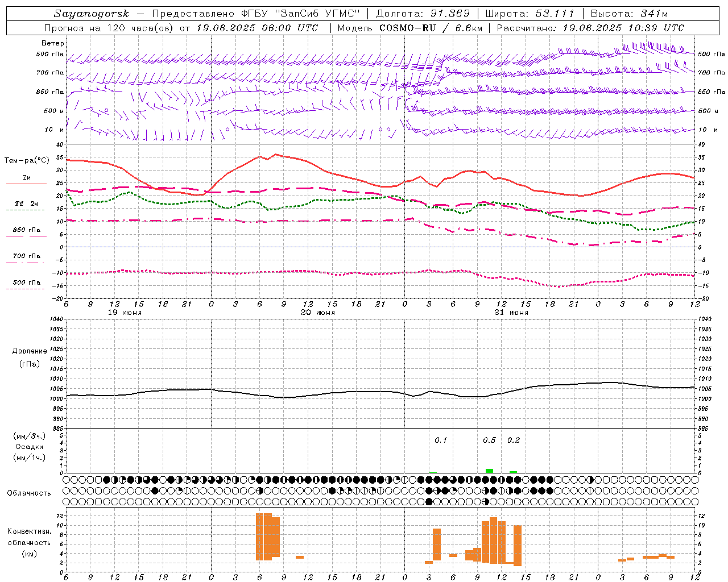This screenshot has height=582, width=728.
Task: Click the orange convective bars on 20 июня at 6h
Action: [x=268, y=537]
